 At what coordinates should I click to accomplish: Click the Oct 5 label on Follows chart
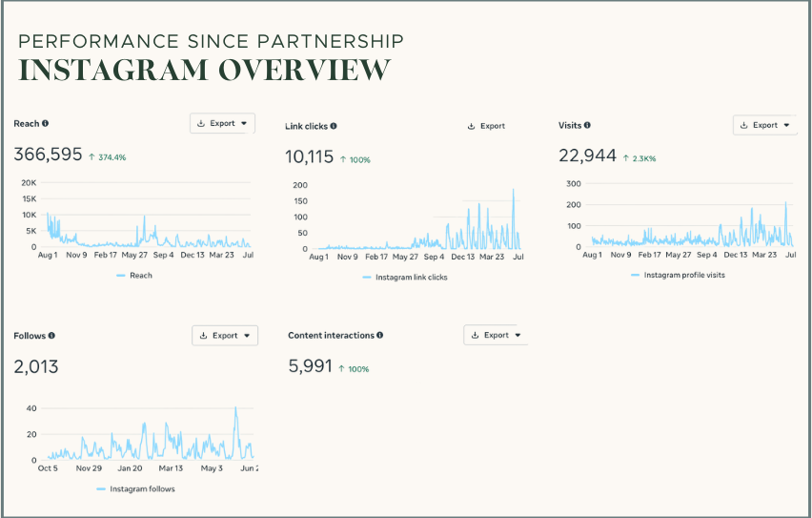coord(48,468)
